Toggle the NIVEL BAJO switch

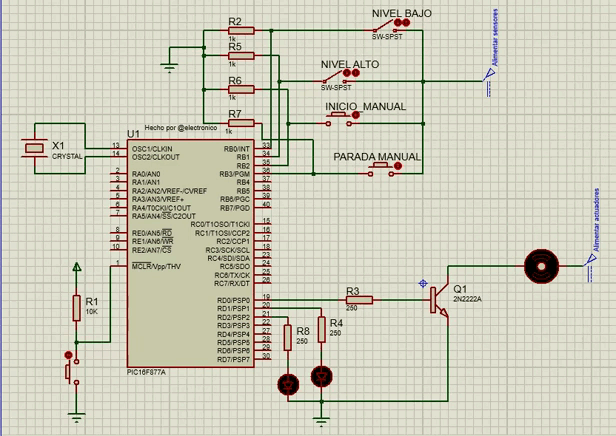coord(388,29)
